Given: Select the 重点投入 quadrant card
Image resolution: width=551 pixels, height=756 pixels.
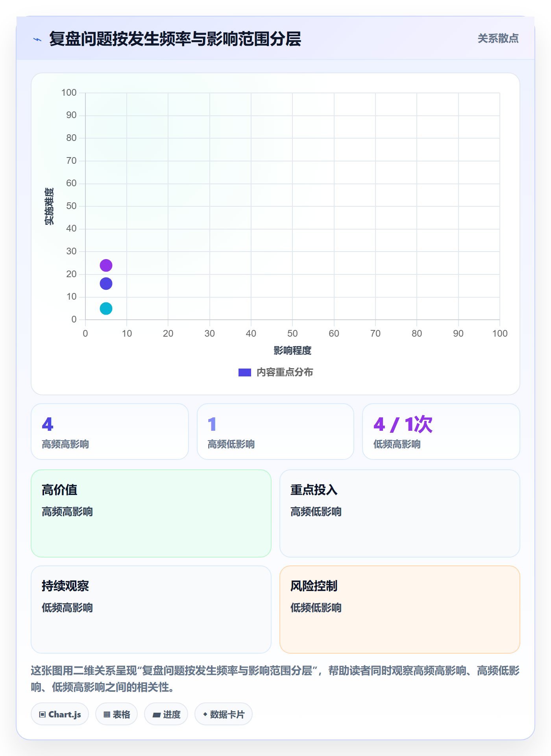Looking at the screenshot, I should coord(400,513).
